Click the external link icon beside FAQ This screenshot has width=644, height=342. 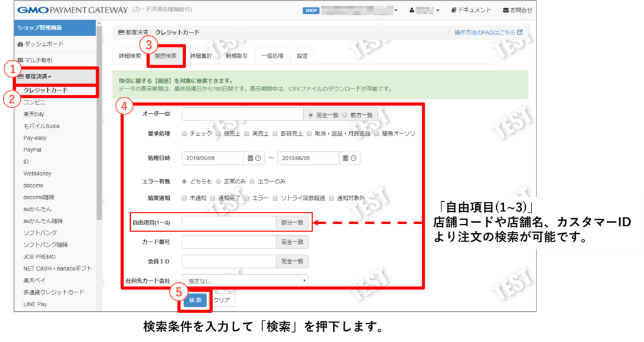tap(519, 32)
